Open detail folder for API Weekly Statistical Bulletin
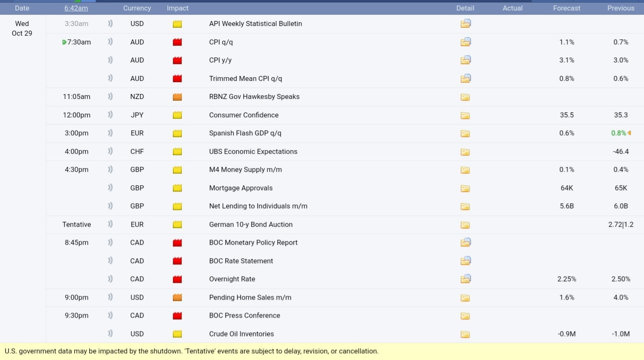The image size is (644, 360). pos(465,24)
